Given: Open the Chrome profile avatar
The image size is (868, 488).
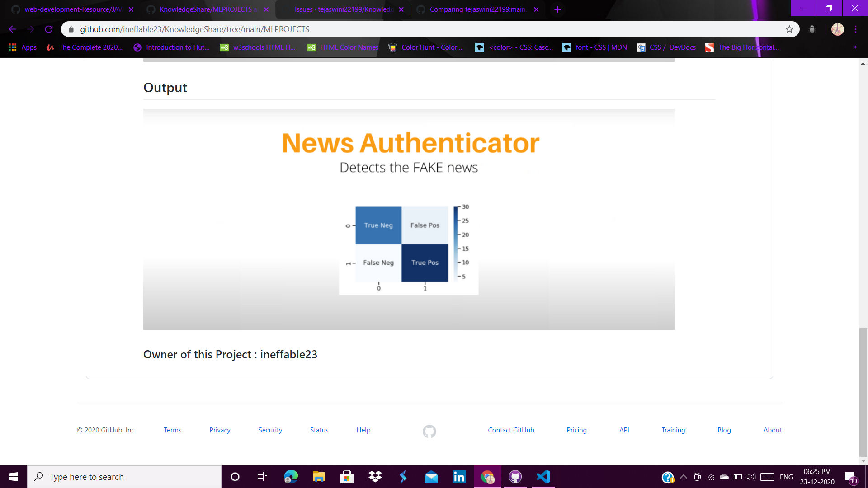Looking at the screenshot, I should click(837, 29).
